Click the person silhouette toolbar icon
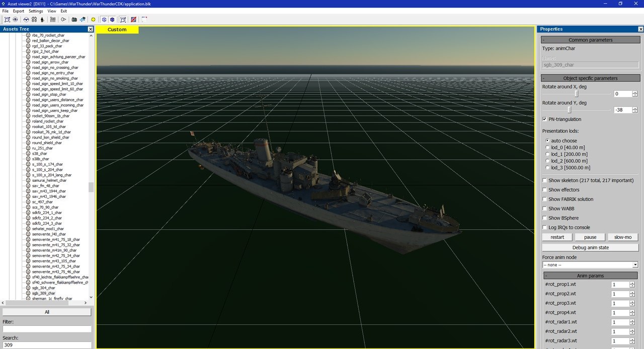The width and height of the screenshot is (644, 349). click(42, 20)
